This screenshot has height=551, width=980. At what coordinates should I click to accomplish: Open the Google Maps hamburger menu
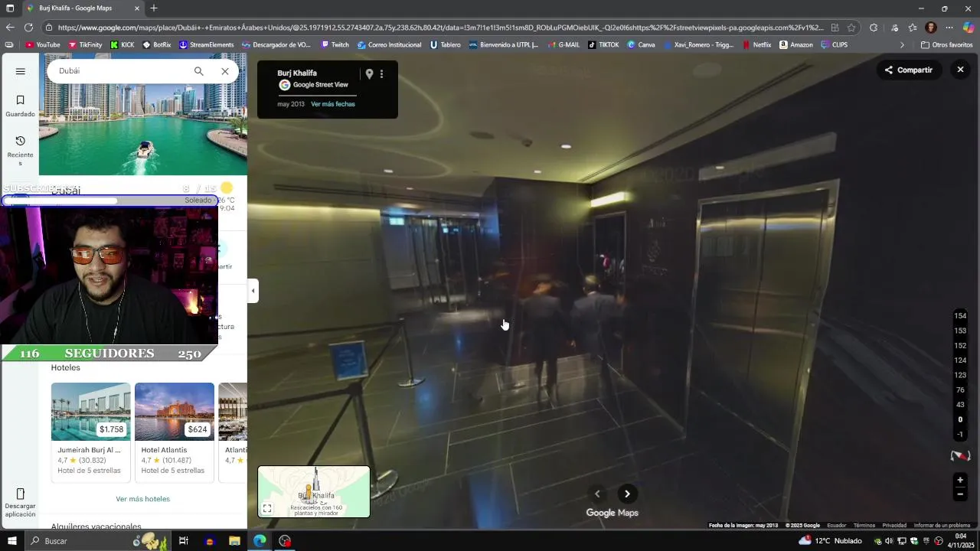(x=21, y=71)
